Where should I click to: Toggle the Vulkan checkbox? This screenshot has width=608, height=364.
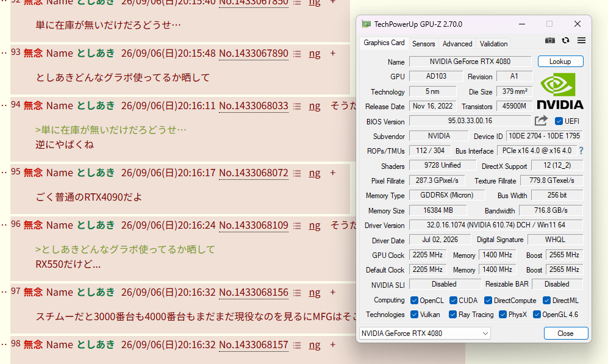pyautogui.click(x=414, y=315)
